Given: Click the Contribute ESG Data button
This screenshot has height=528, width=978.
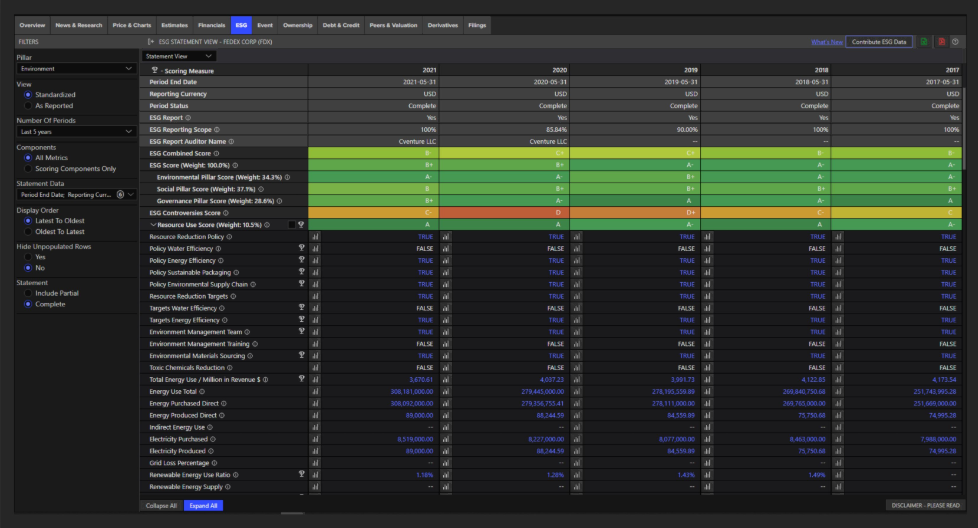Looking at the screenshot, I should coord(879,42).
